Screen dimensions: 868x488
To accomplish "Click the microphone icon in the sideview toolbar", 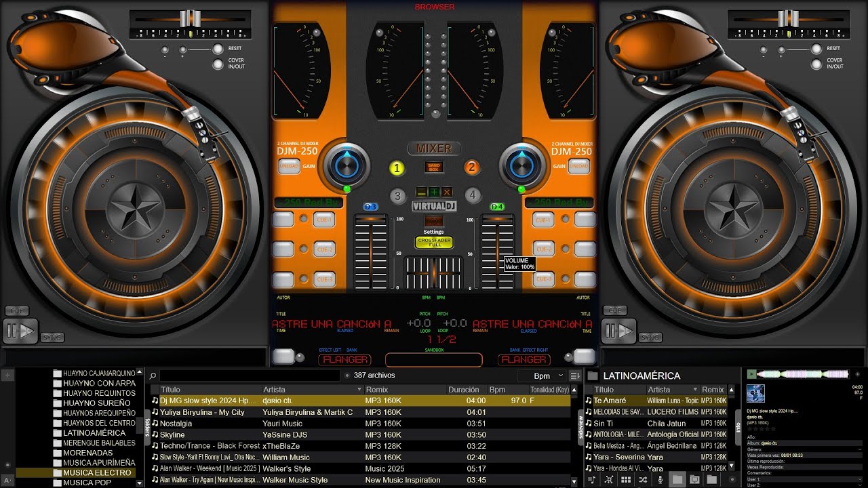I will pos(660,480).
